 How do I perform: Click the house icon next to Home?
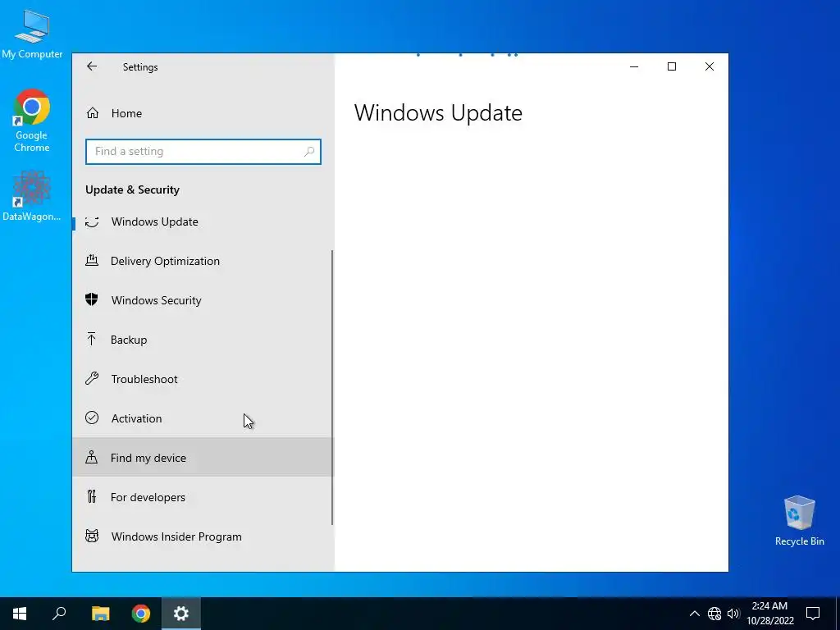(x=92, y=113)
